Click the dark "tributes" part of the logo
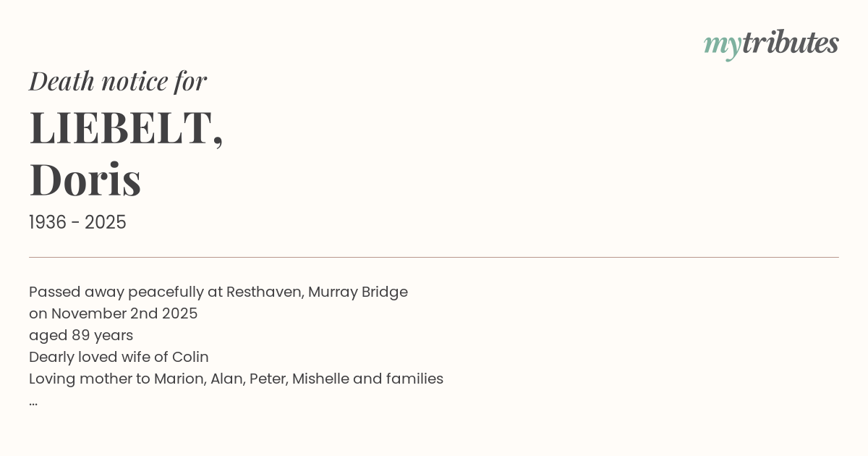 (x=790, y=43)
